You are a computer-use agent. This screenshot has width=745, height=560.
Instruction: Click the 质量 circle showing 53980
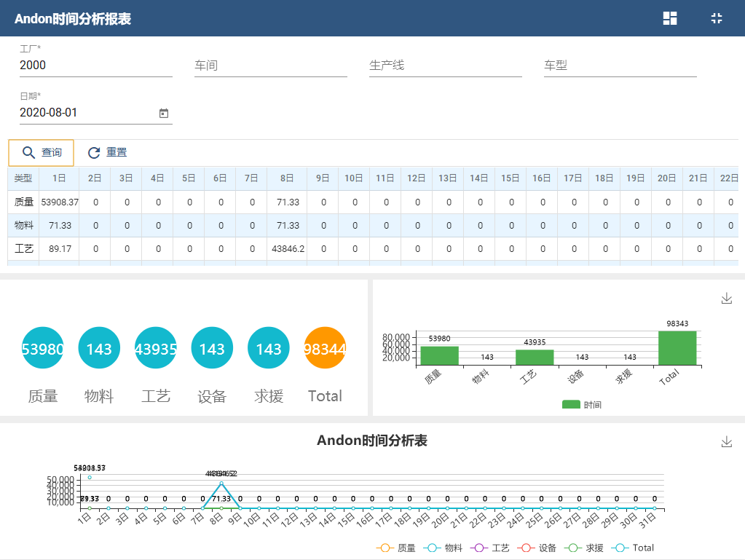(x=43, y=349)
